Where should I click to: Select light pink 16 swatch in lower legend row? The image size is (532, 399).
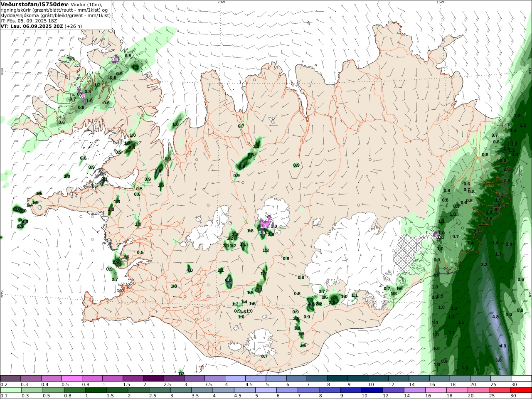[x=436, y=390]
